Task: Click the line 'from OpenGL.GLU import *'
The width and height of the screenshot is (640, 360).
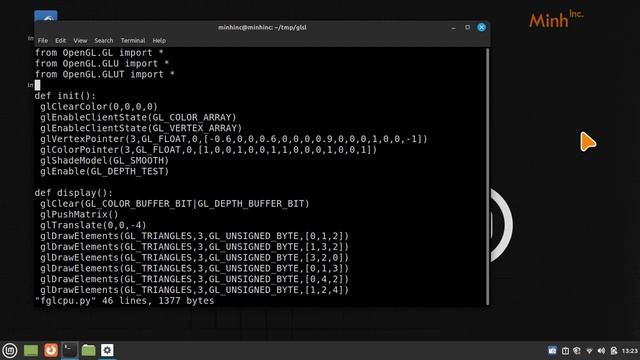Action: pos(102,63)
